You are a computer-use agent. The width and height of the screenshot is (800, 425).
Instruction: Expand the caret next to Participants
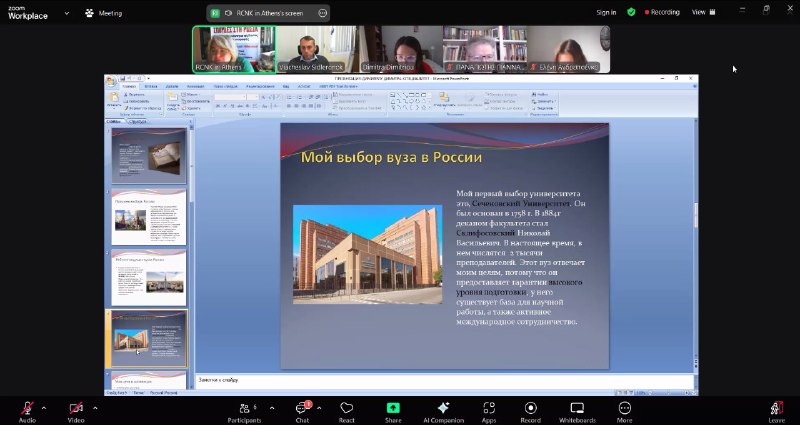coord(271,408)
